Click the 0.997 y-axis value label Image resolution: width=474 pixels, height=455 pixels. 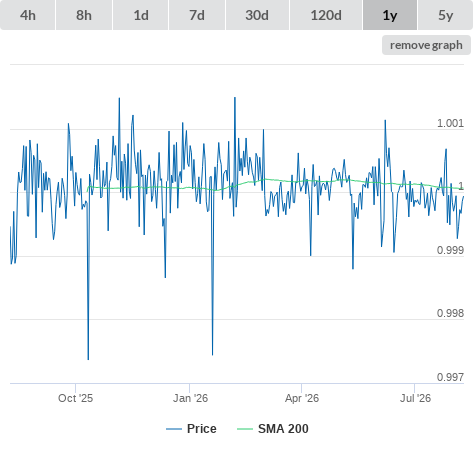pyautogui.click(x=450, y=377)
